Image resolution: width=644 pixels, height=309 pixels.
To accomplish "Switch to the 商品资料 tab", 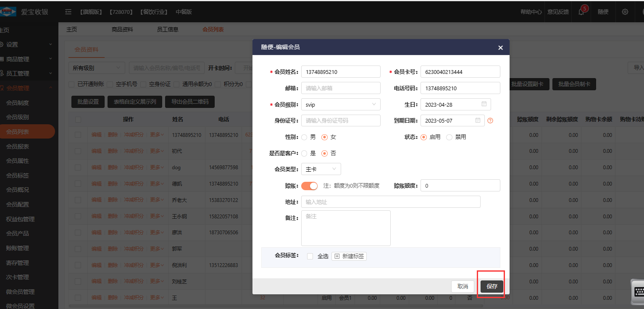I will point(122,29).
